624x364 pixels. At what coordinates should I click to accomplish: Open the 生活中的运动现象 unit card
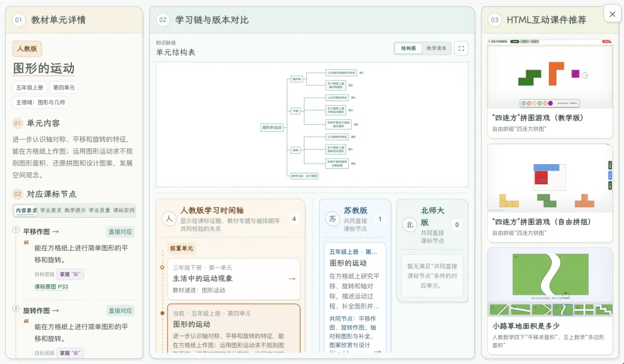click(x=233, y=279)
